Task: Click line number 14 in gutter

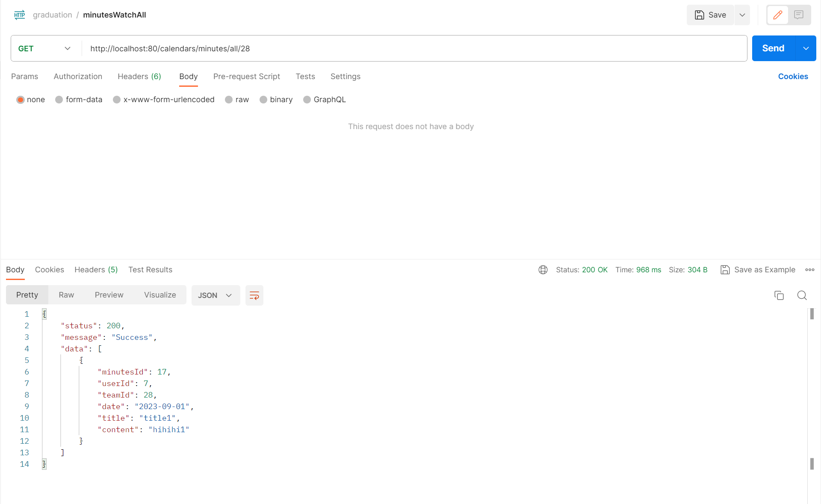Action: 24,464
